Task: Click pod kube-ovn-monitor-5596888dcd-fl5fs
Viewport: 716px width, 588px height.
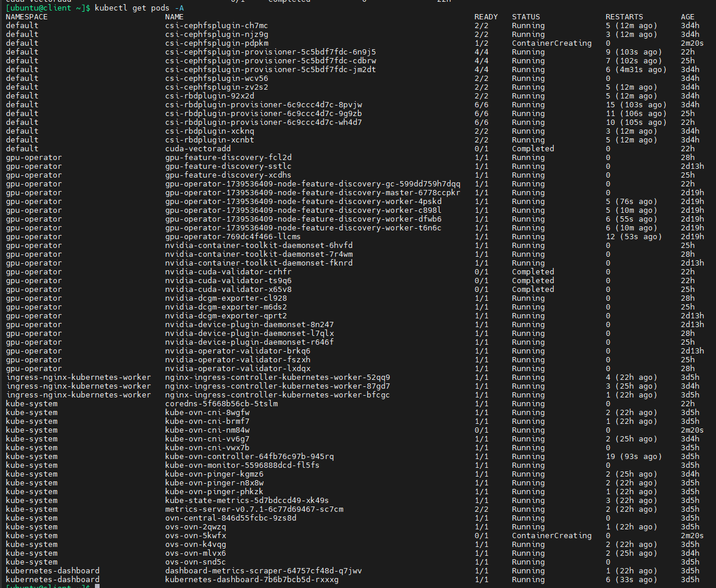Action: click(243, 465)
